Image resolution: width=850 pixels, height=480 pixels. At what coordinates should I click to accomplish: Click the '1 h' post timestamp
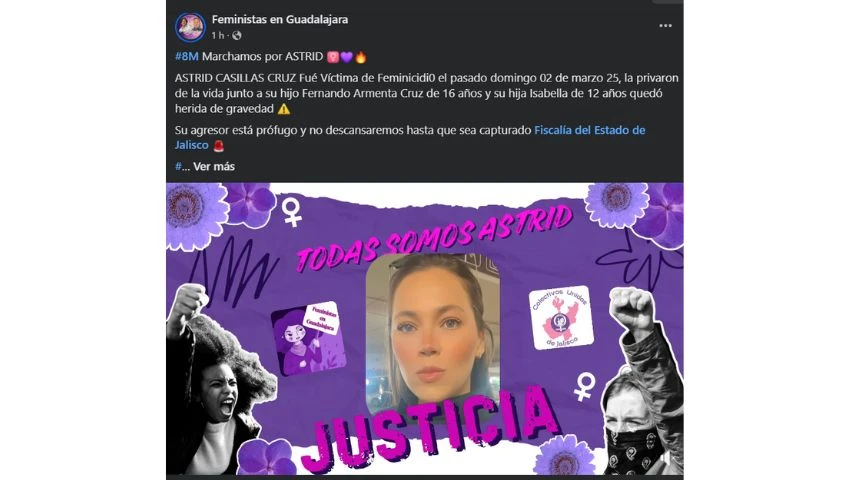tap(217, 35)
